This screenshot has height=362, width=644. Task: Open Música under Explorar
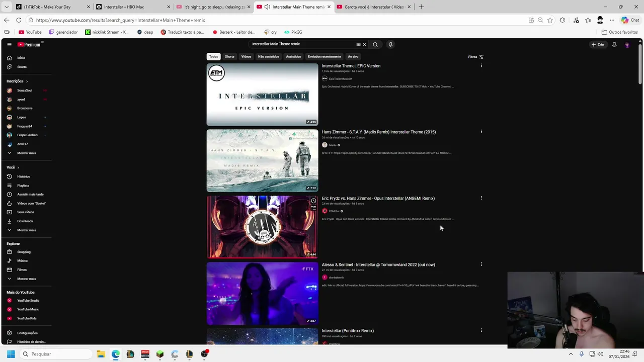[x=26, y=260]
